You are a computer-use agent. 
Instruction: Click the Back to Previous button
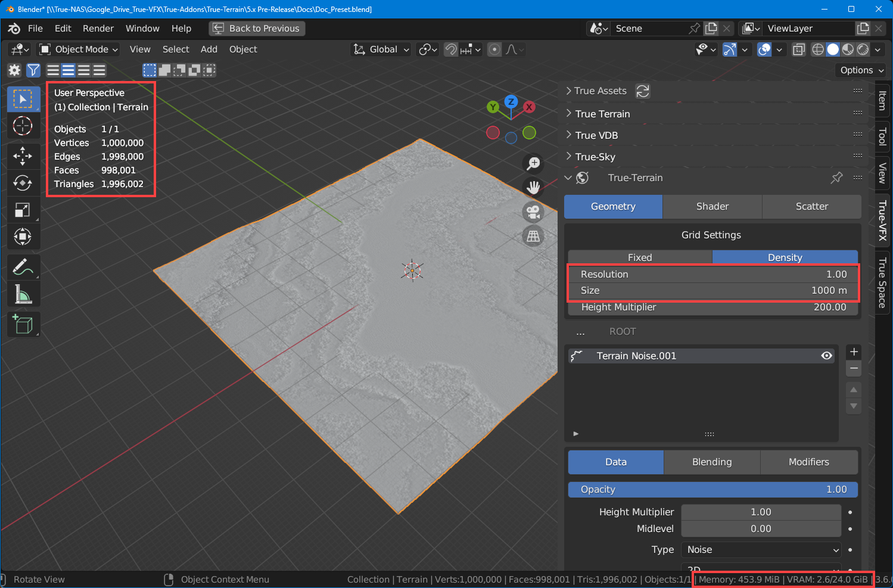click(257, 29)
